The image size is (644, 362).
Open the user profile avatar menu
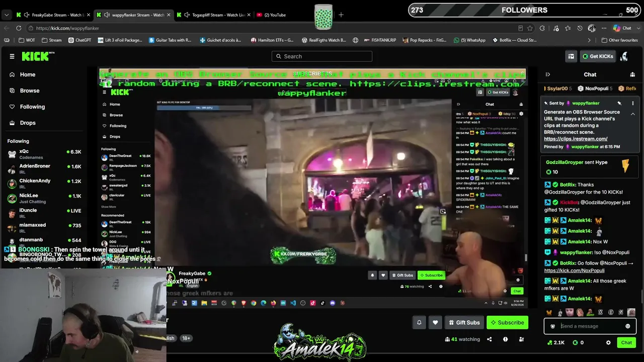(x=624, y=56)
